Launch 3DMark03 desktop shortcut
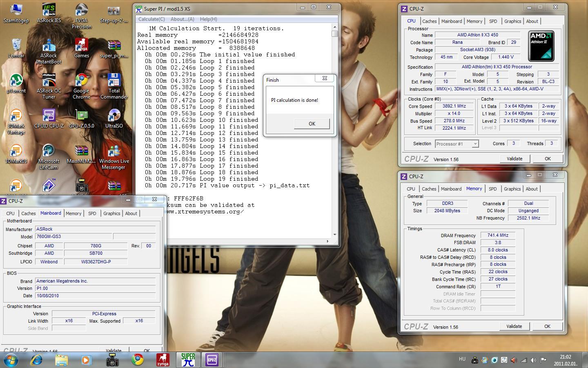 point(16,153)
